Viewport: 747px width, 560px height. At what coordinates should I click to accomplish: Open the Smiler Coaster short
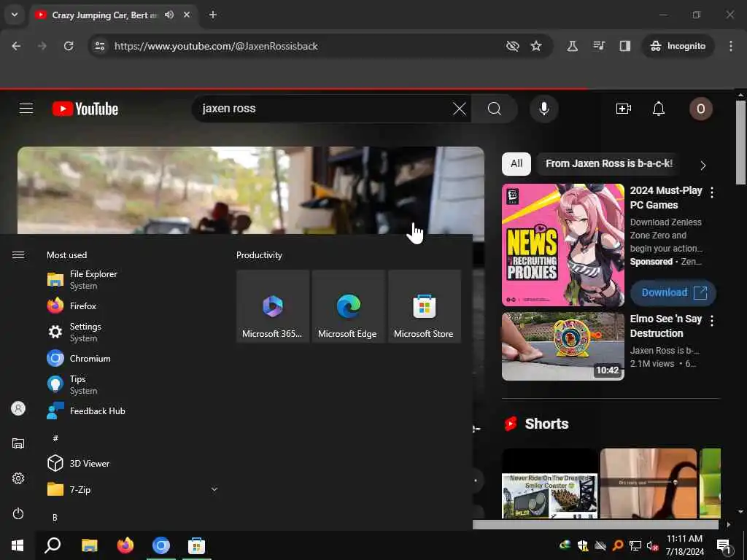[550, 483]
